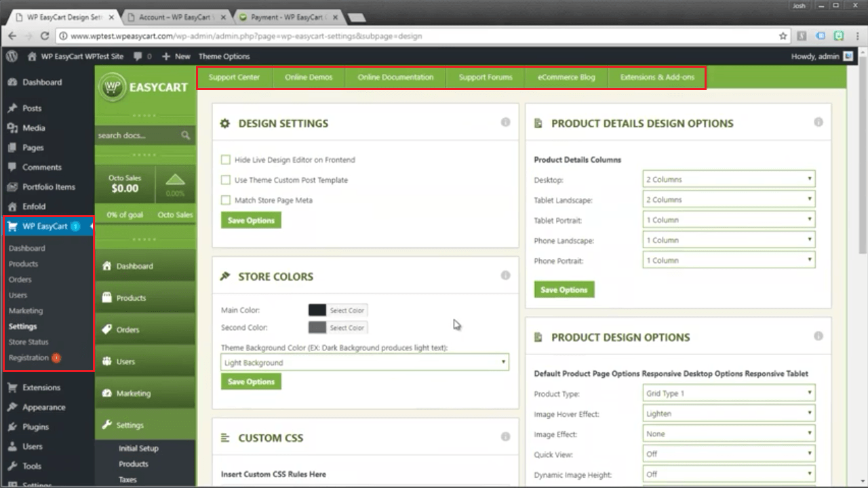Viewport: 868px width, 488px height.
Task: Open Store Status in WP submenu
Action: pos(28,342)
